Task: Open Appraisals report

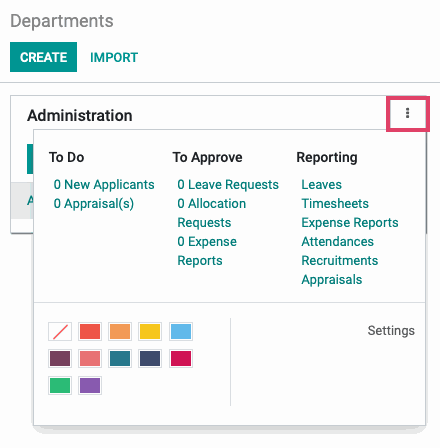Action: 332,279
